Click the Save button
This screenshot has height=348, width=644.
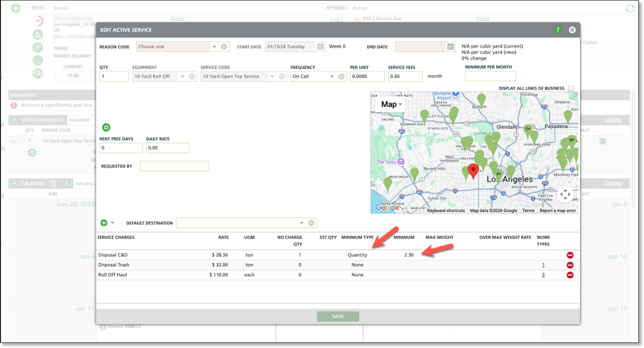338,317
